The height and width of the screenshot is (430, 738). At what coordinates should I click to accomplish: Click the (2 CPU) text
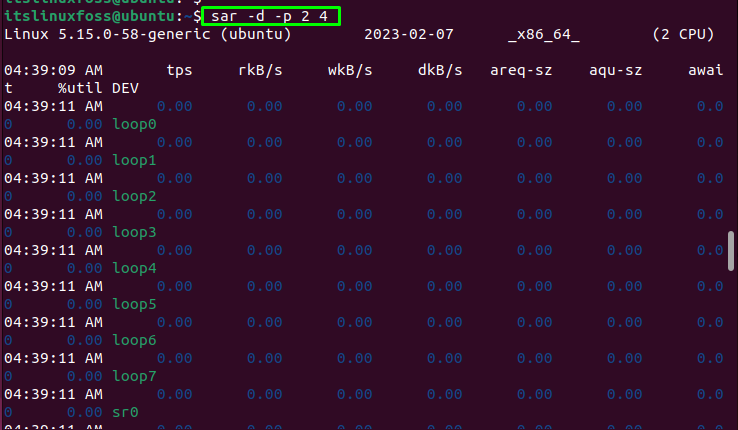click(683, 34)
